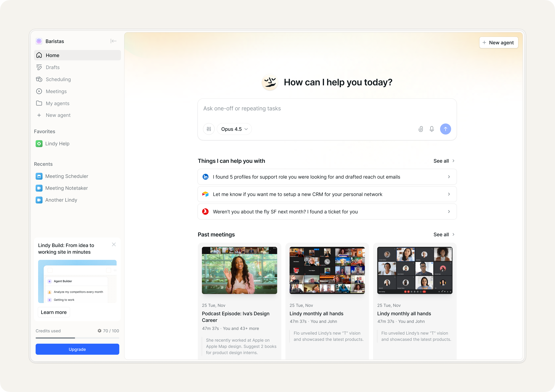
Task: Click the Upgrade button
Action: 77,349
